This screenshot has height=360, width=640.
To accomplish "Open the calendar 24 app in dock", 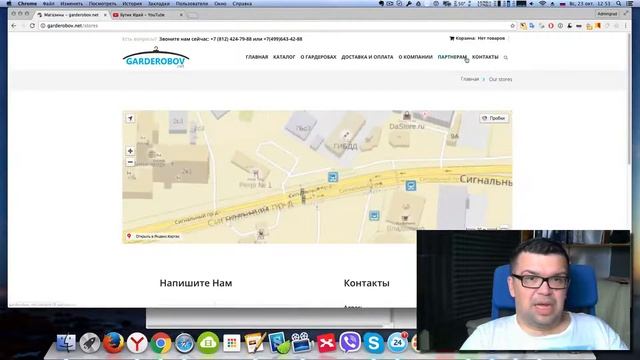I will pyautogui.click(x=397, y=343).
